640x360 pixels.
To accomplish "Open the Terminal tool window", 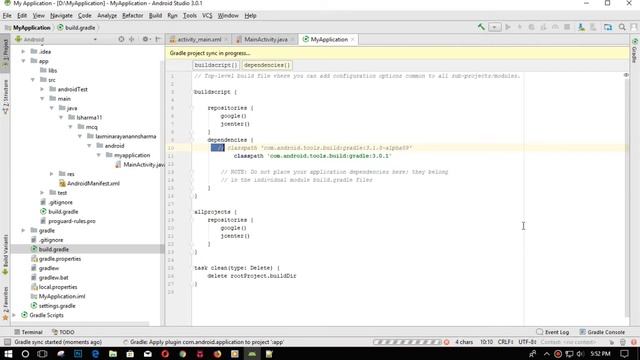I will pyautogui.click(x=28, y=332).
